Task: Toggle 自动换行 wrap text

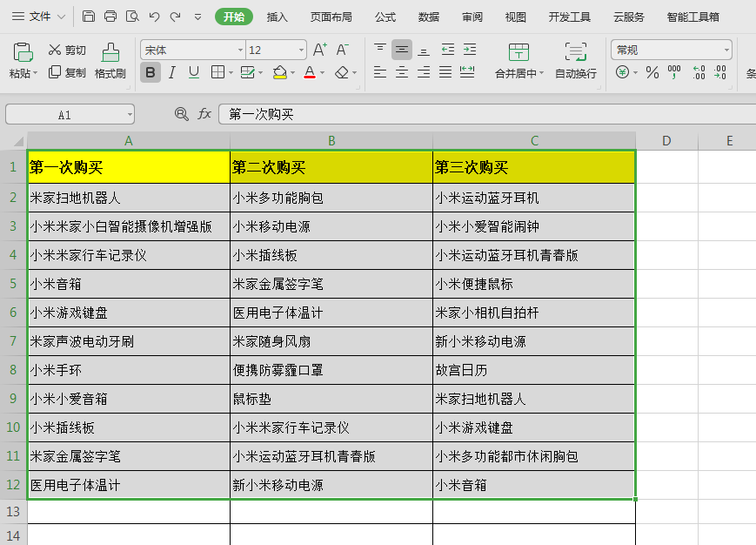Action: click(x=576, y=61)
